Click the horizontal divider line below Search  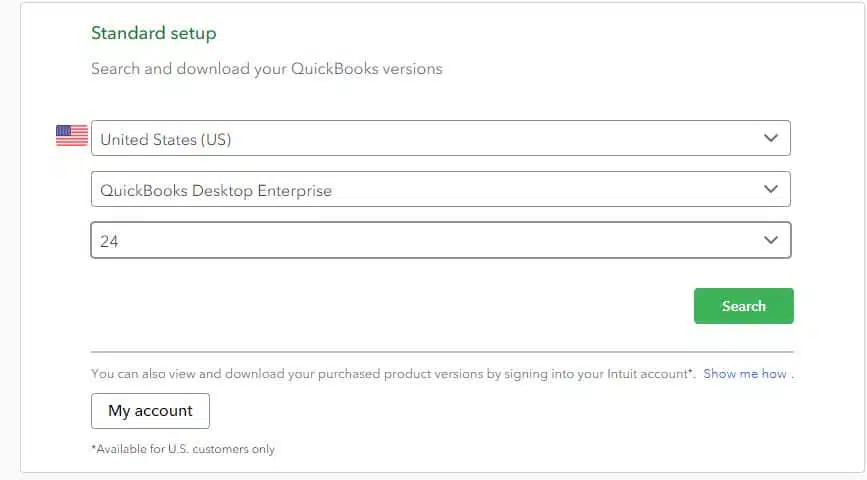click(442, 352)
